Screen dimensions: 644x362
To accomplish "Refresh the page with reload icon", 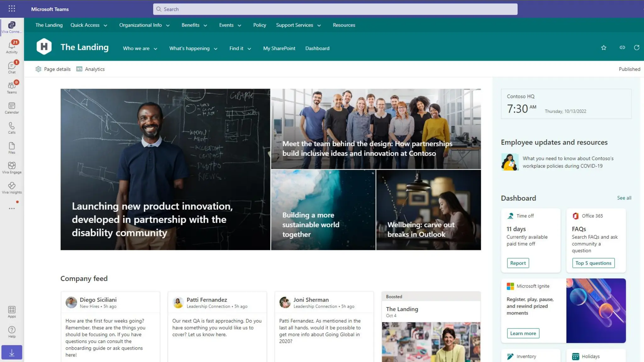I will [636, 48].
